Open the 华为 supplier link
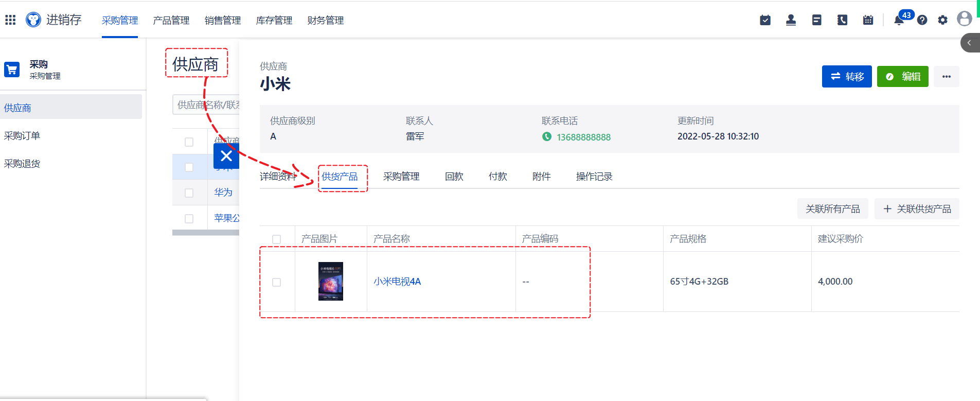The width and height of the screenshot is (980, 401). [223, 192]
